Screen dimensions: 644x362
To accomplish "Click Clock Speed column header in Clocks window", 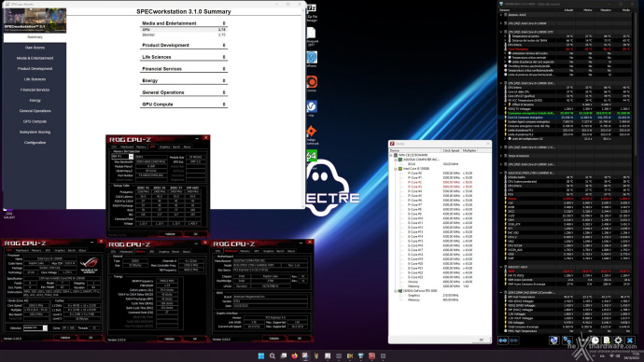I will pos(451,150).
